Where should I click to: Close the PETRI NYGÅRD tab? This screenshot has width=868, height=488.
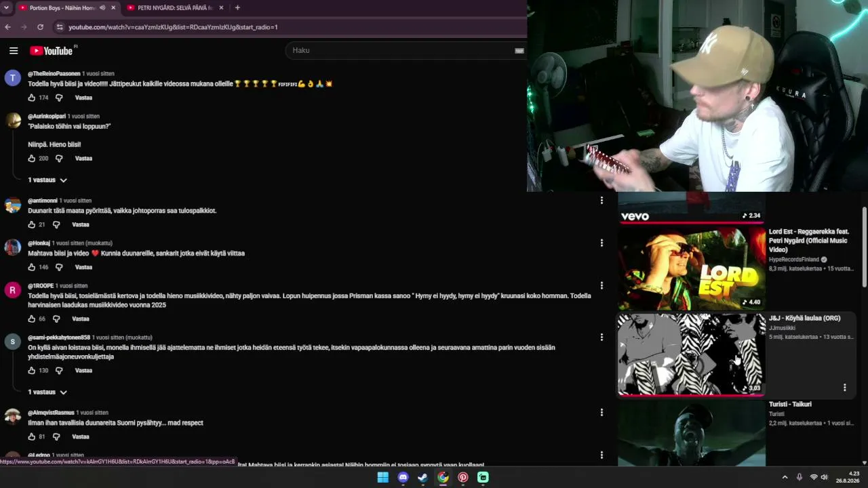pos(221,8)
